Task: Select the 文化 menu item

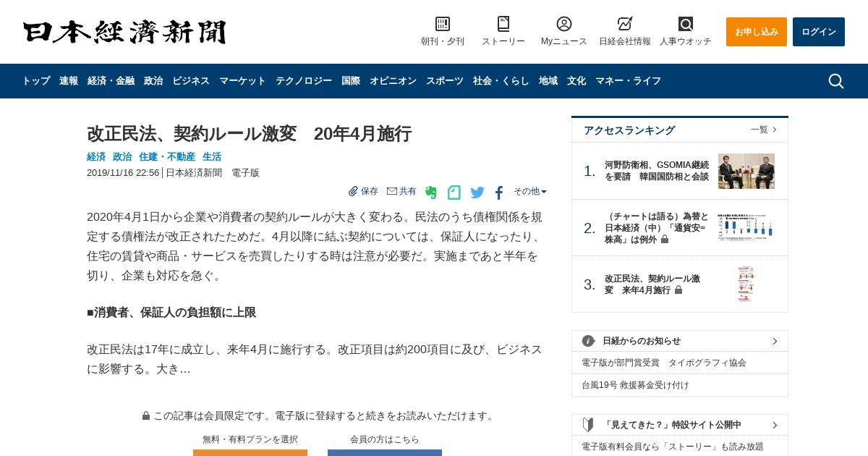Action: tap(576, 81)
